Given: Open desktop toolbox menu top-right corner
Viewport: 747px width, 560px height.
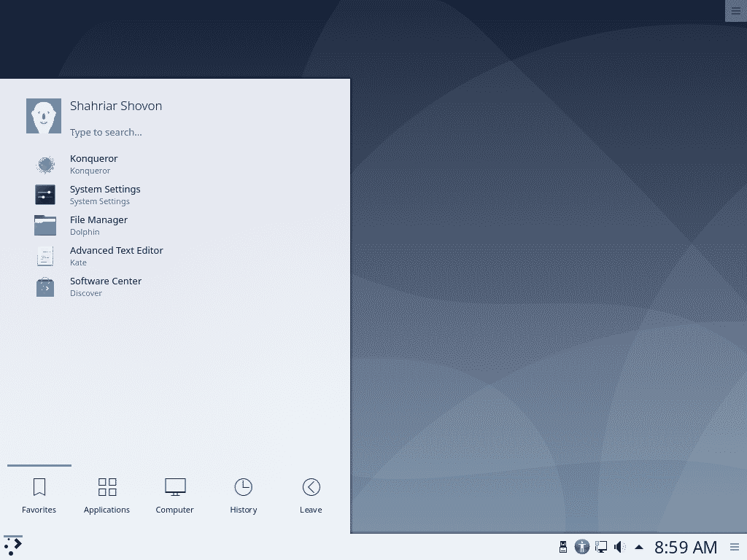Looking at the screenshot, I should pos(736,11).
